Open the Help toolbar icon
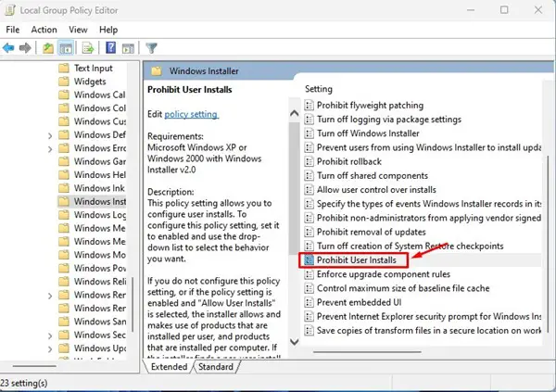The width and height of the screenshot is (556, 392). coord(110,47)
